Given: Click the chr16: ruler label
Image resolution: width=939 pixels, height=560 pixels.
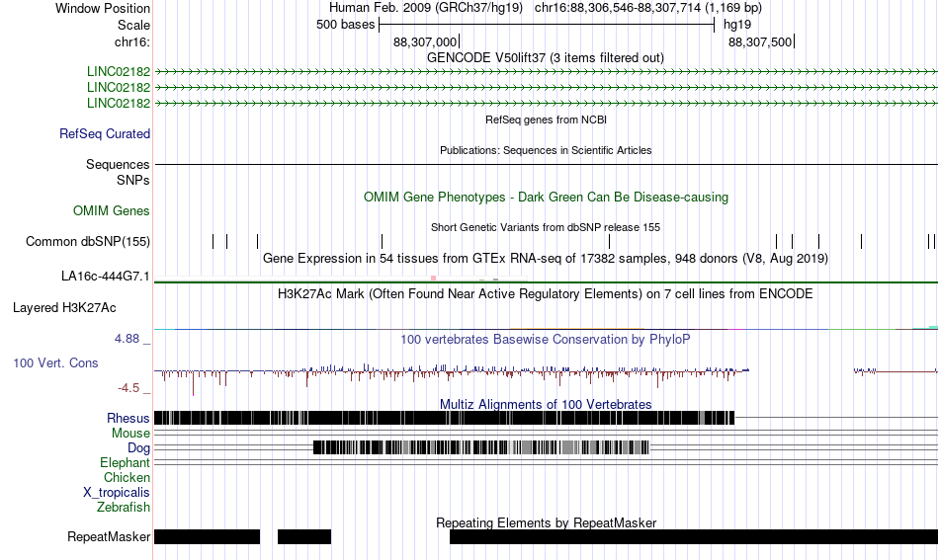Looking at the screenshot, I should [131, 41].
